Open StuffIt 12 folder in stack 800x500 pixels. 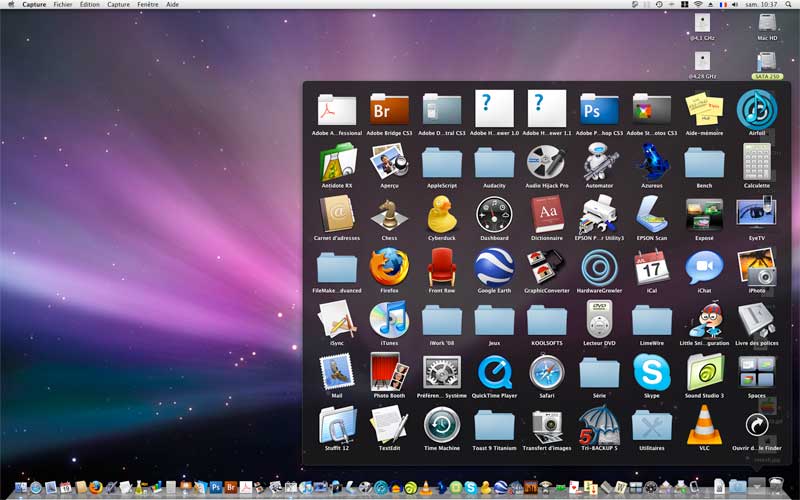(337, 424)
